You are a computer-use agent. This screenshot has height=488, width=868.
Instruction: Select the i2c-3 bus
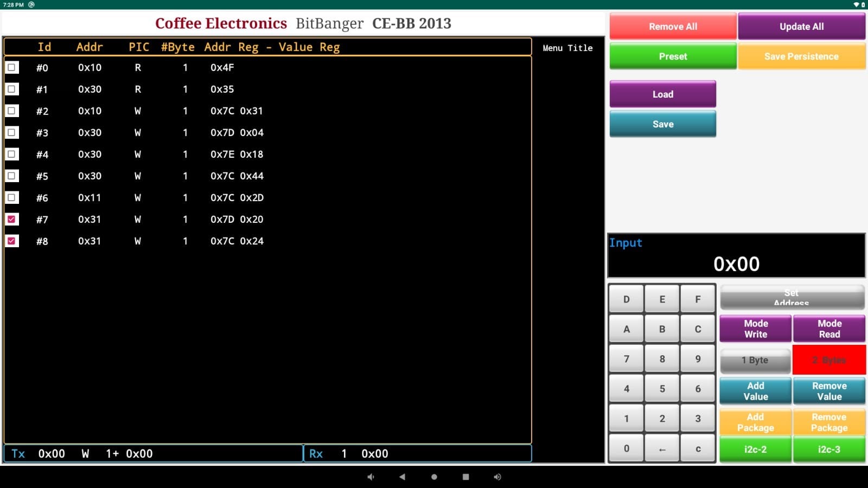[x=829, y=450]
